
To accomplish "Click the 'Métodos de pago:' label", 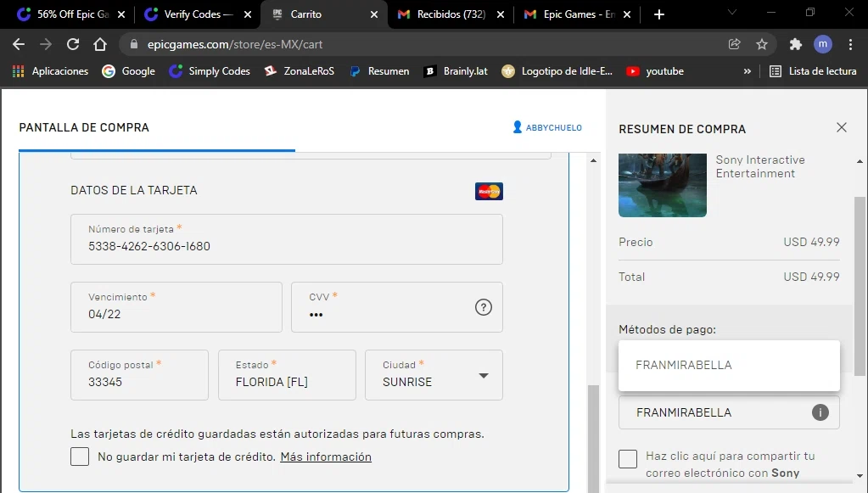I will click(x=667, y=329).
